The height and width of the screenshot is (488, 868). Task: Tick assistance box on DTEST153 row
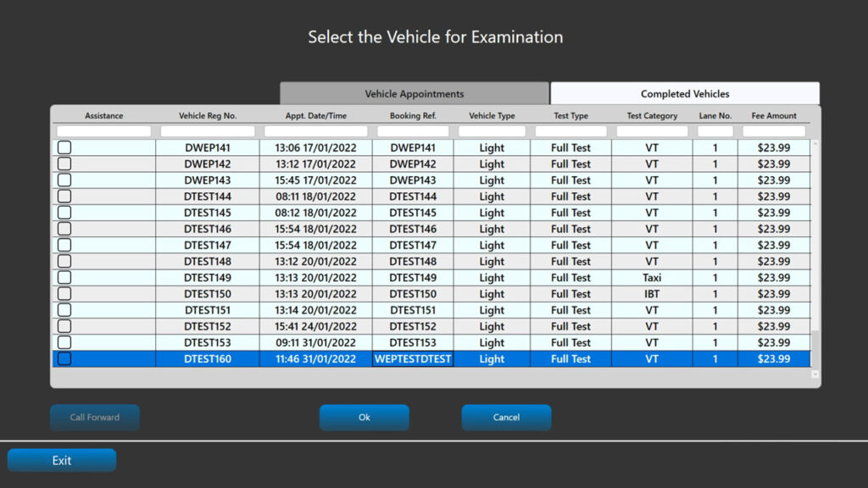click(64, 342)
